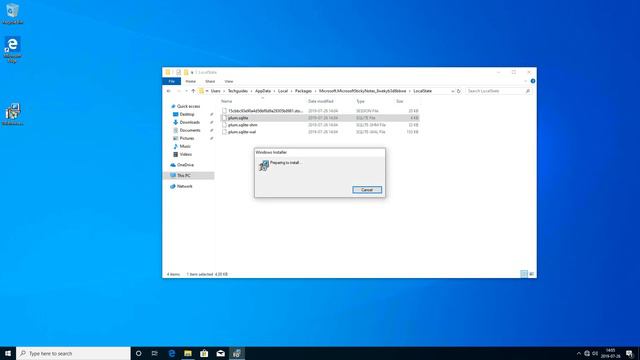Open Music in navigation pane

(x=185, y=146)
